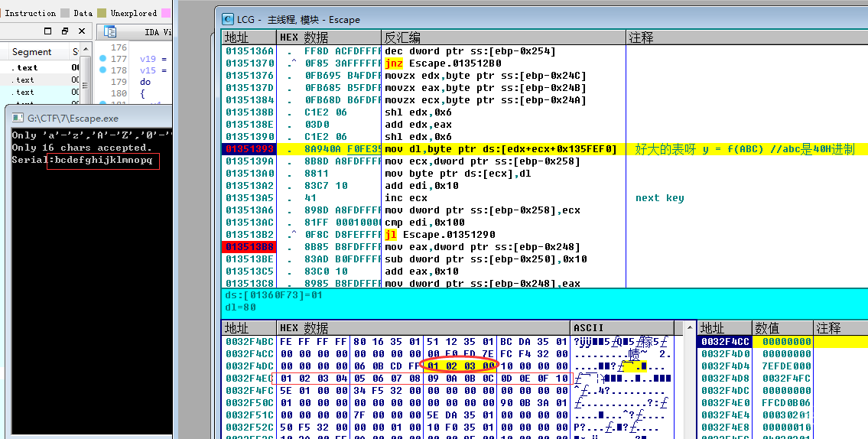Click the LCG window title bar text
The height and width of the screenshot is (439, 868).
pos(298,20)
